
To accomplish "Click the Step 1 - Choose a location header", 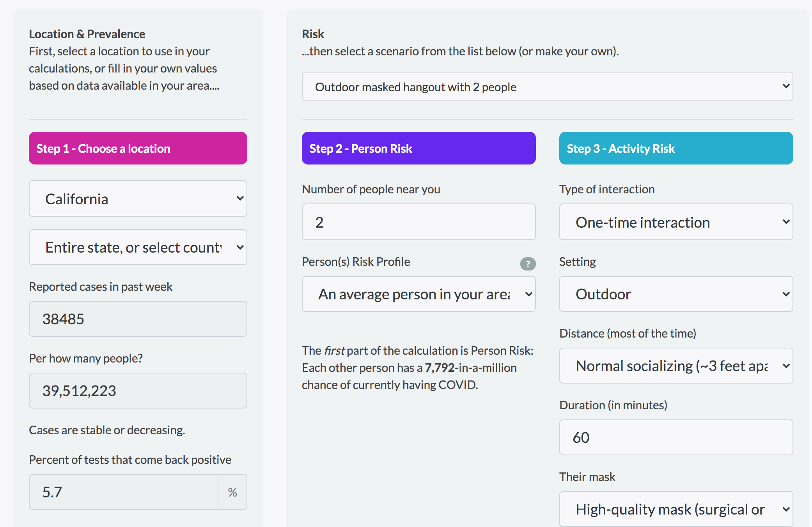I will tap(138, 148).
